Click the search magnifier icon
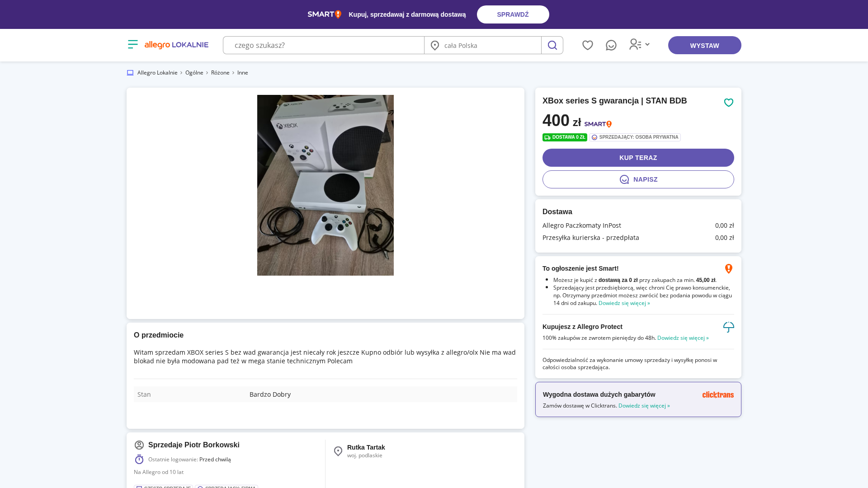868x488 pixels. point(552,45)
